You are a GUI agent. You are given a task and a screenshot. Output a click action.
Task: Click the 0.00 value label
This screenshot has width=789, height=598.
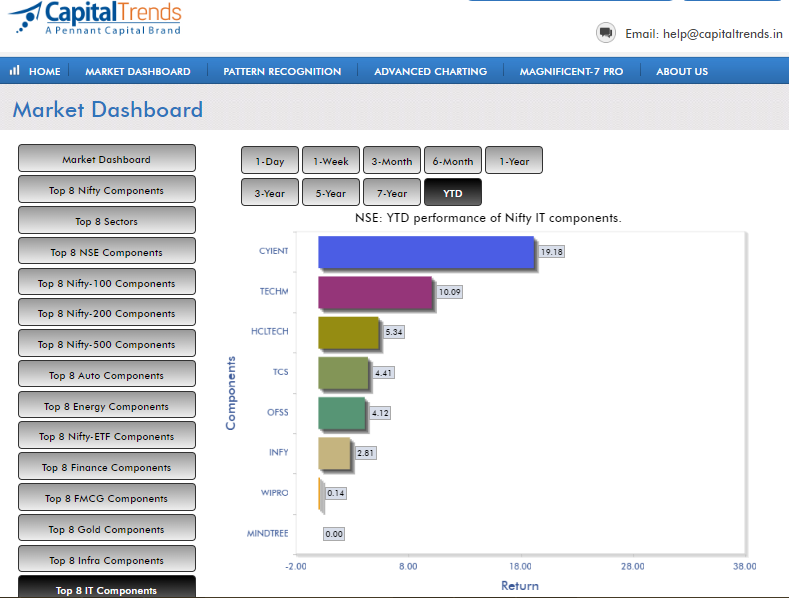[334, 534]
